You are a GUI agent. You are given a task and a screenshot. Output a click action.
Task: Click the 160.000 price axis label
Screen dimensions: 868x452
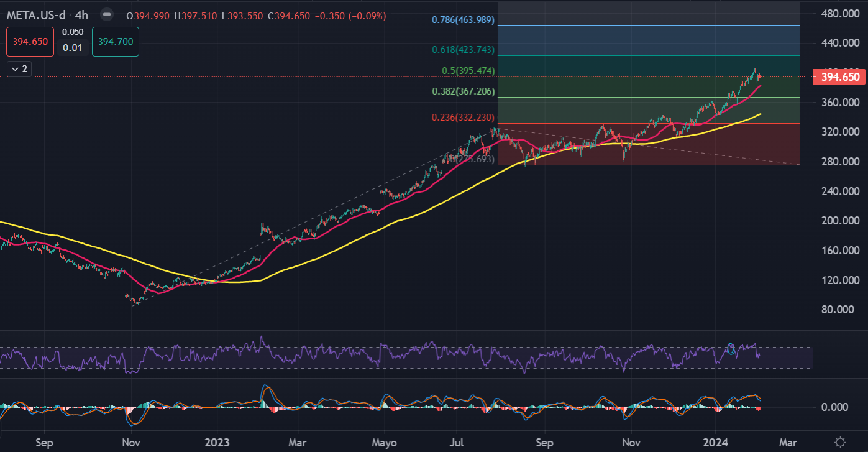point(840,251)
